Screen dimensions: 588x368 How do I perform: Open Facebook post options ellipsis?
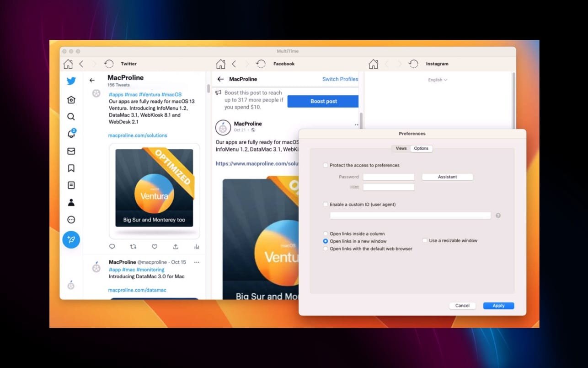tap(356, 124)
